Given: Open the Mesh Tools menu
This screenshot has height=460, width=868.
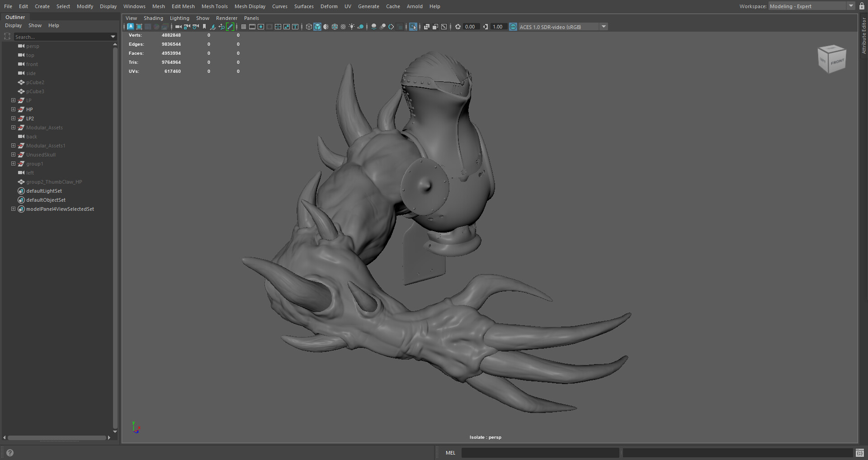Looking at the screenshot, I should [214, 6].
